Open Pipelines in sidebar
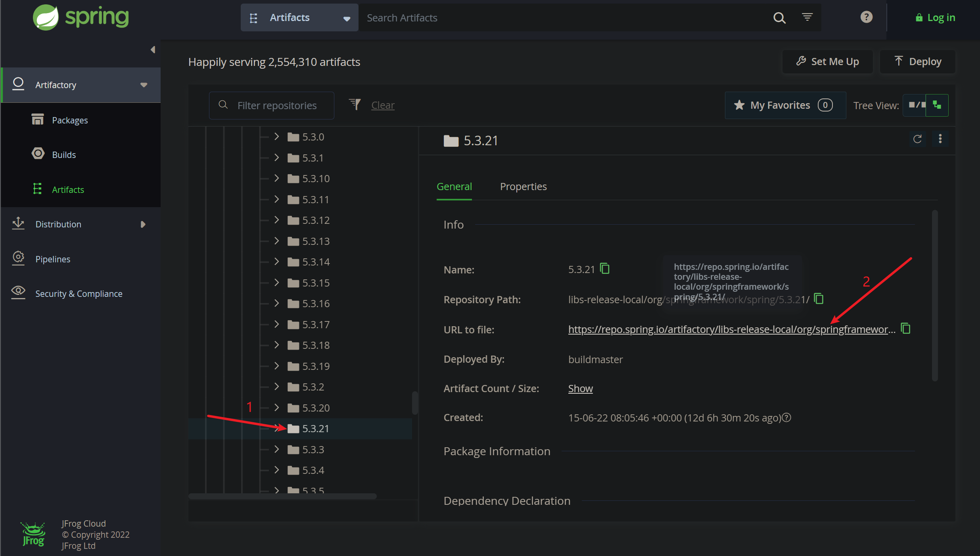The image size is (980, 556). (x=53, y=259)
